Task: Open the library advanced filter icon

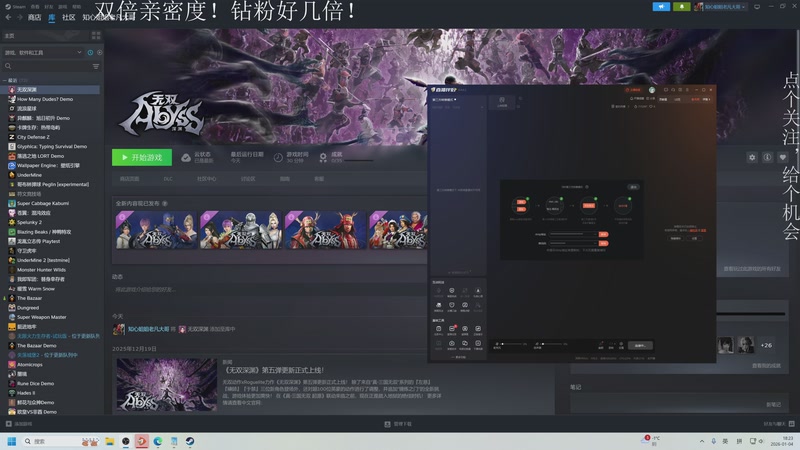Action: 96,66
